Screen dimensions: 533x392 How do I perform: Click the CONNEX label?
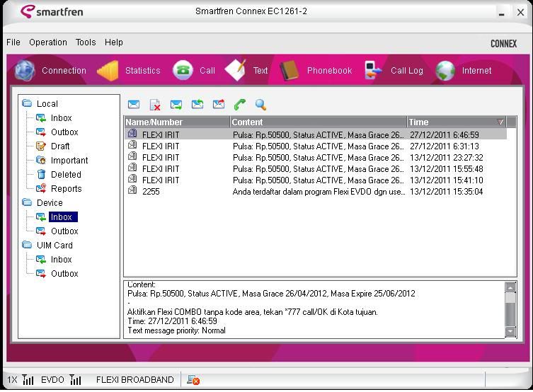point(503,43)
